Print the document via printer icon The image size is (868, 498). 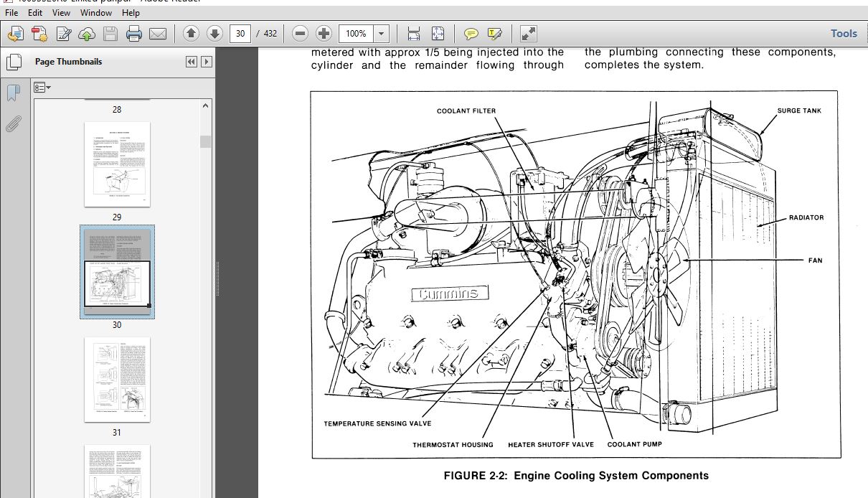(x=133, y=33)
